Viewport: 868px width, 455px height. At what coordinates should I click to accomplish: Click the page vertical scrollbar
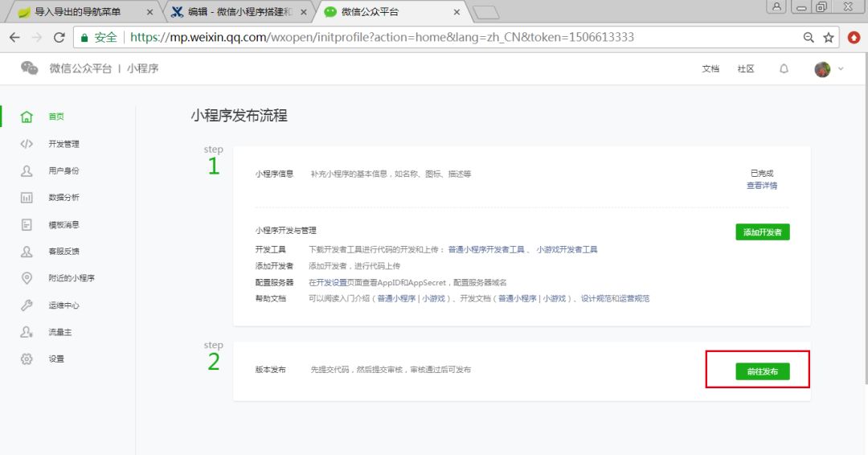coord(865,219)
